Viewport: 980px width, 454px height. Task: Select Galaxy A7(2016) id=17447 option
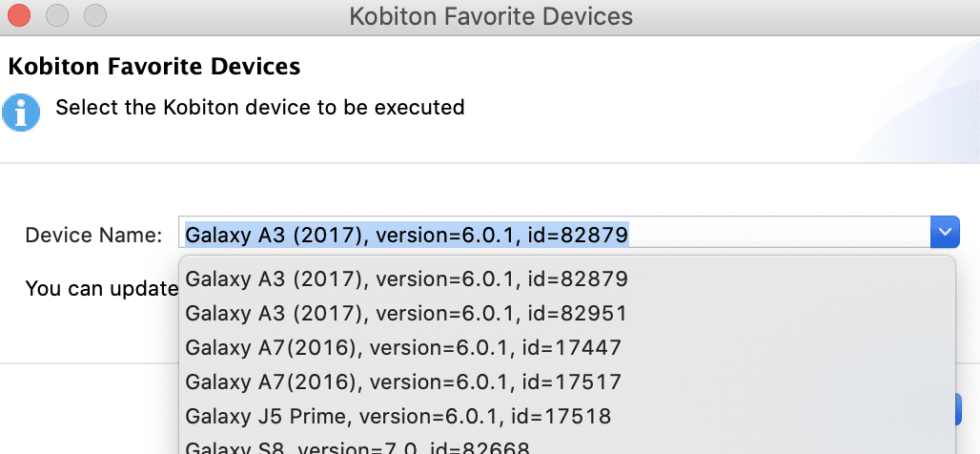click(403, 348)
